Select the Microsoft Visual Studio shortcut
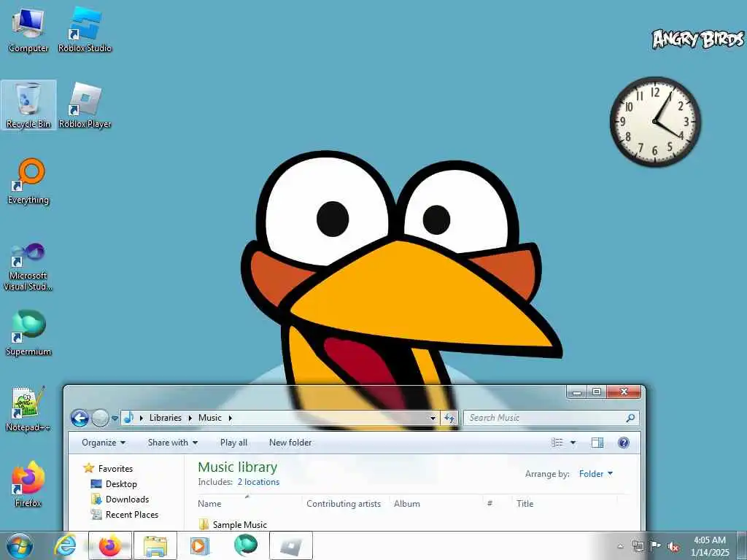The height and width of the screenshot is (560, 747). tap(28, 267)
